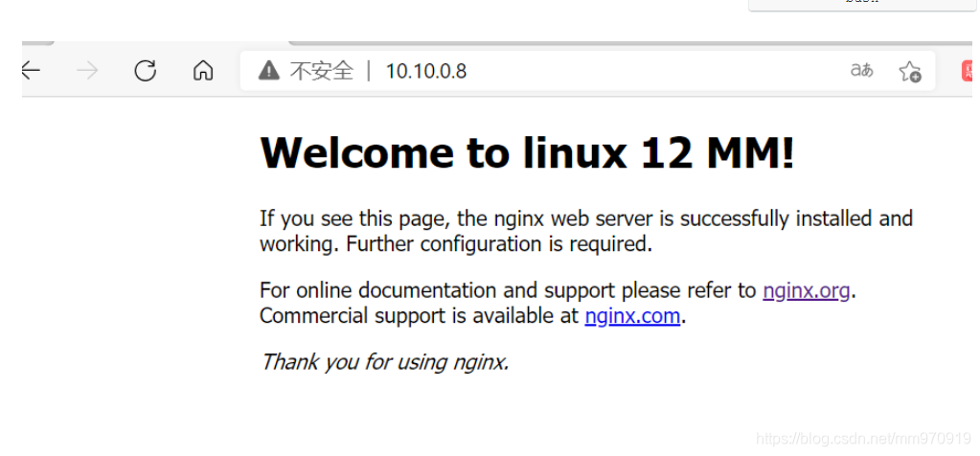Click the text Further configuration is required.

coord(499,244)
